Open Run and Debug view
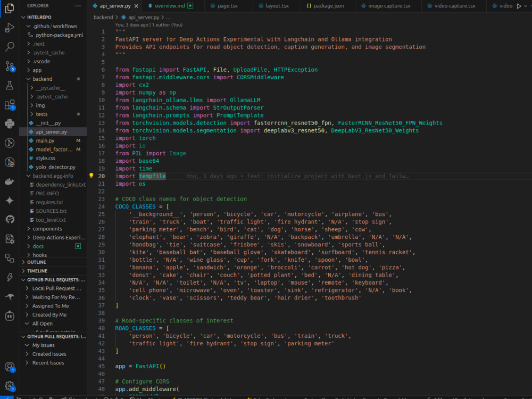This screenshot has width=532, height=399. pyautogui.click(x=10, y=28)
